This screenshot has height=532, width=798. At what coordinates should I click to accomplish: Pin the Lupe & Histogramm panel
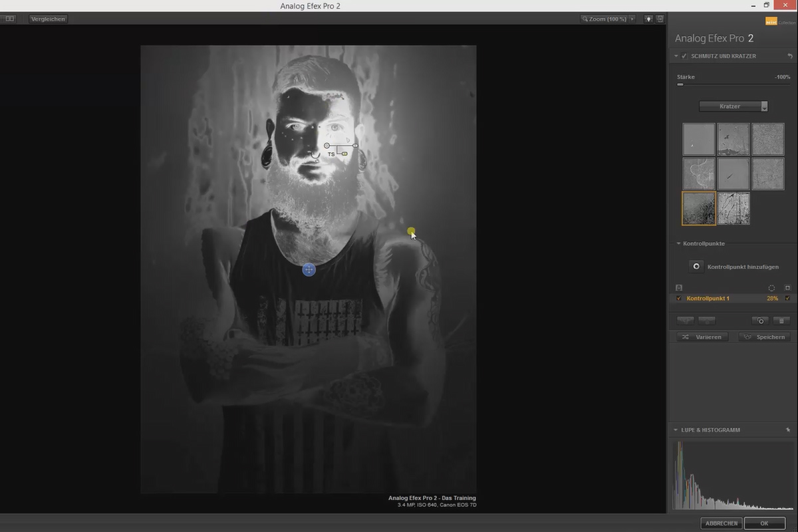788,430
